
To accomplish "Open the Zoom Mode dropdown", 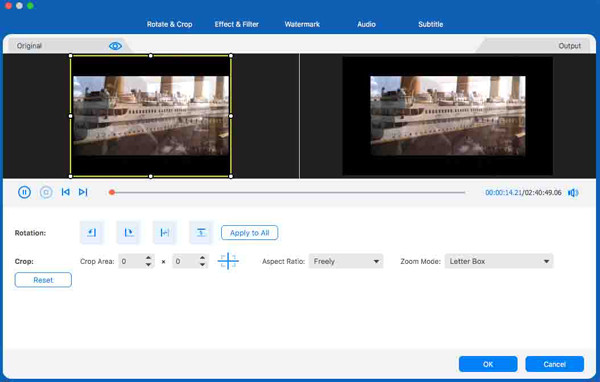I will pyautogui.click(x=499, y=261).
